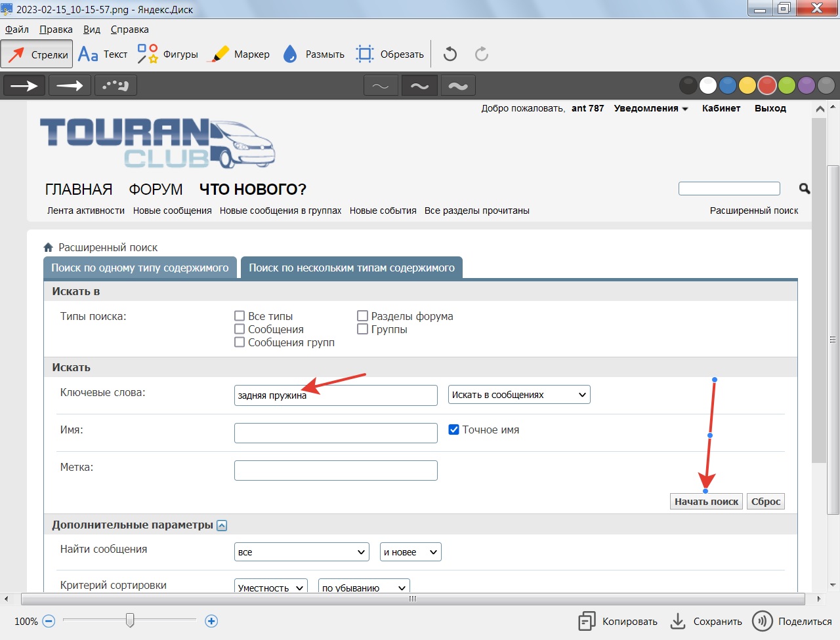Open the 'Искать в сообщениях' dropdown

pyautogui.click(x=519, y=395)
